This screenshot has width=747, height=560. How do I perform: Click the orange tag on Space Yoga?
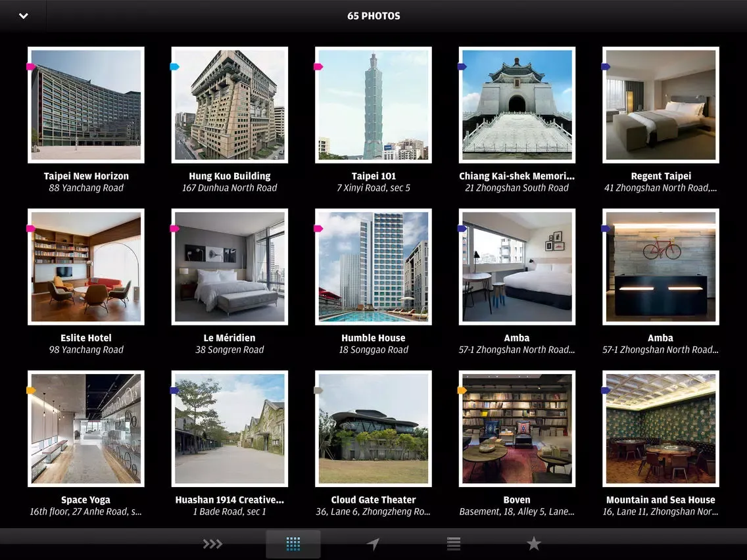pyautogui.click(x=31, y=390)
